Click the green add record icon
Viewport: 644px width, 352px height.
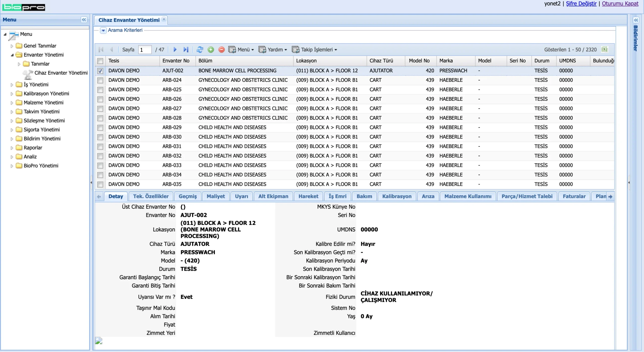coord(211,50)
